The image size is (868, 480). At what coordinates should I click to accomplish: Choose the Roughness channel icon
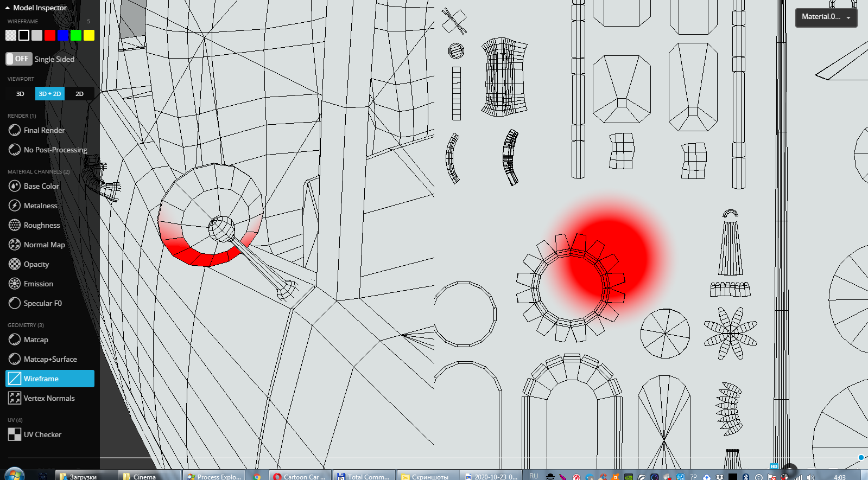(x=15, y=225)
